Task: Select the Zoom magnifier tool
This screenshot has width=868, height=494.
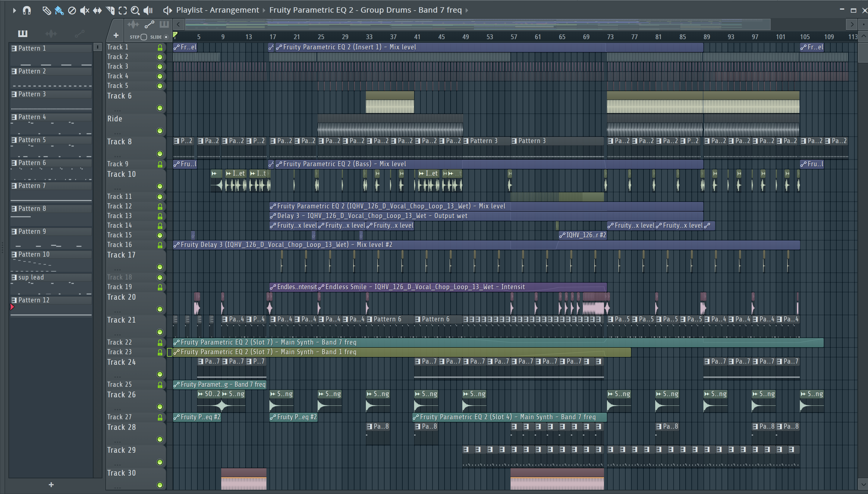Action: [x=135, y=11]
